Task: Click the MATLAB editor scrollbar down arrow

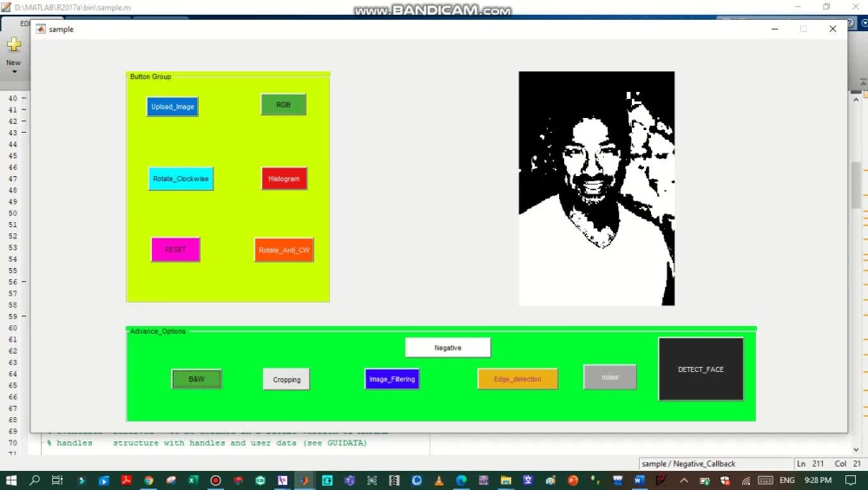Action: [856, 449]
